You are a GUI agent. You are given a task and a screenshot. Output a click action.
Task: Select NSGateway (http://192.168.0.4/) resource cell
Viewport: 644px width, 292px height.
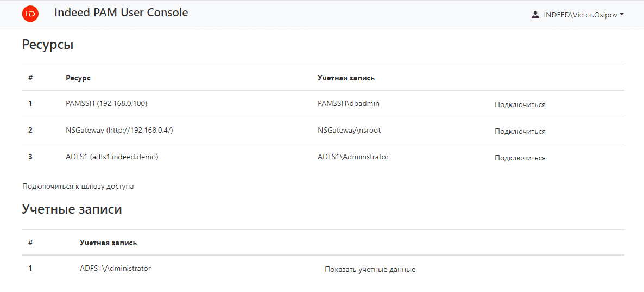click(119, 130)
